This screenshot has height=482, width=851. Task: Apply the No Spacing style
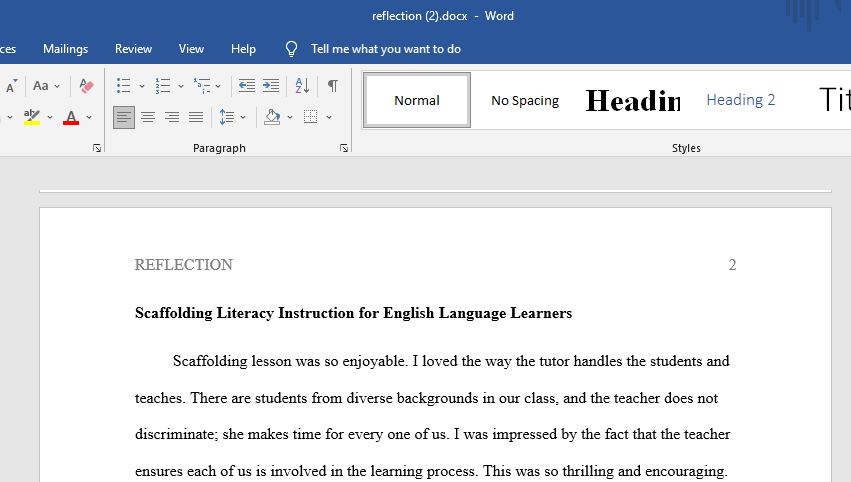[525, 100]
